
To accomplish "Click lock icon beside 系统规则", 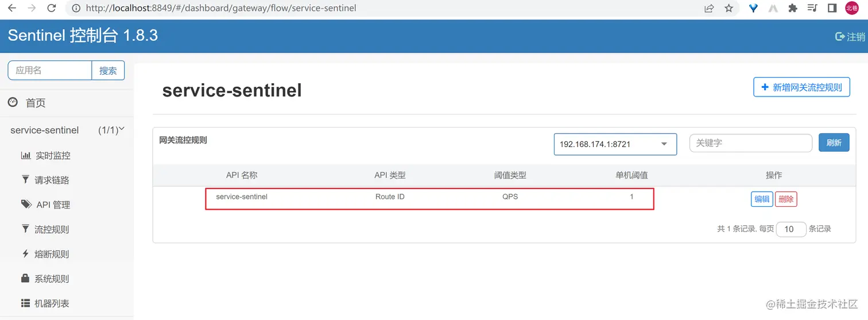I will (x=25, y=278).
